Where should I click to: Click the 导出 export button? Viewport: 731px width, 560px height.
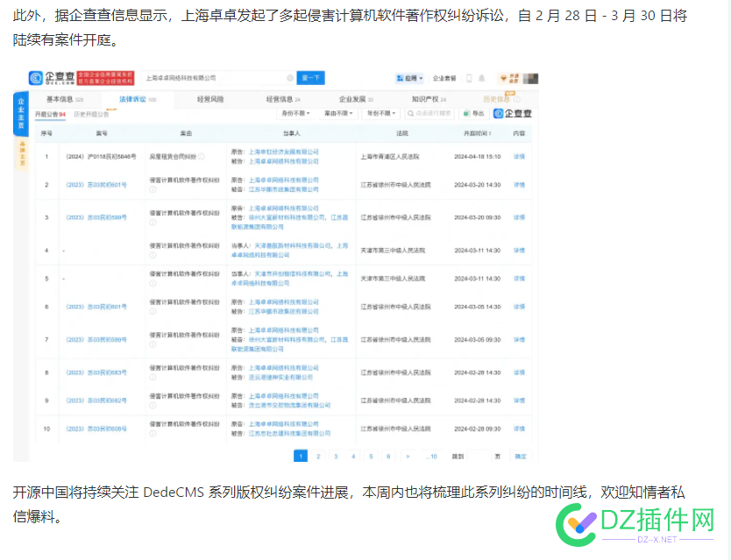tap(473, 113)
